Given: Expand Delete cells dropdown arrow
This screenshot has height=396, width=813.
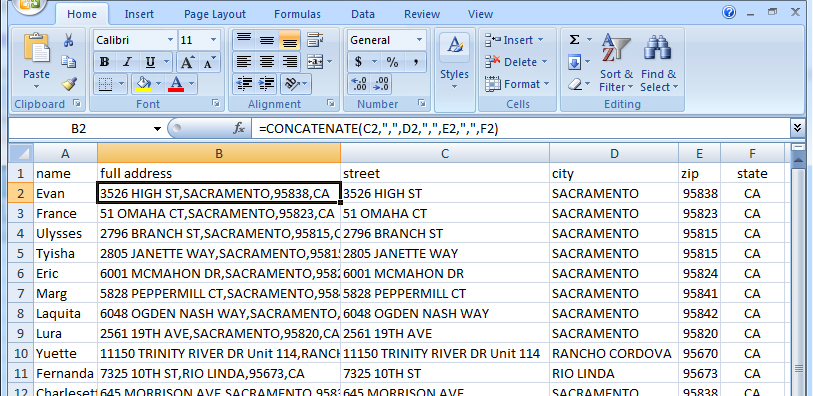Looking at the screenshot, I should (544, 62).
